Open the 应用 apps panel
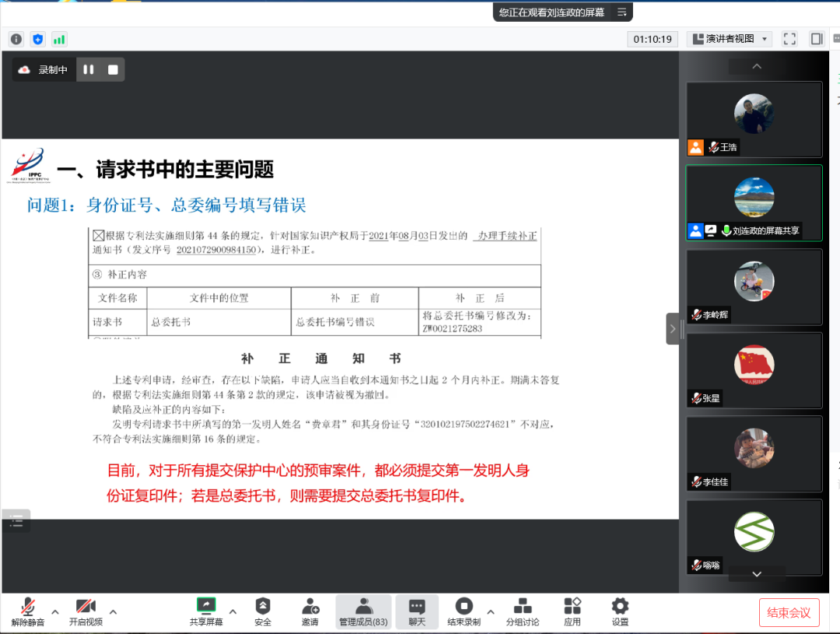 [x=572, y=611]
